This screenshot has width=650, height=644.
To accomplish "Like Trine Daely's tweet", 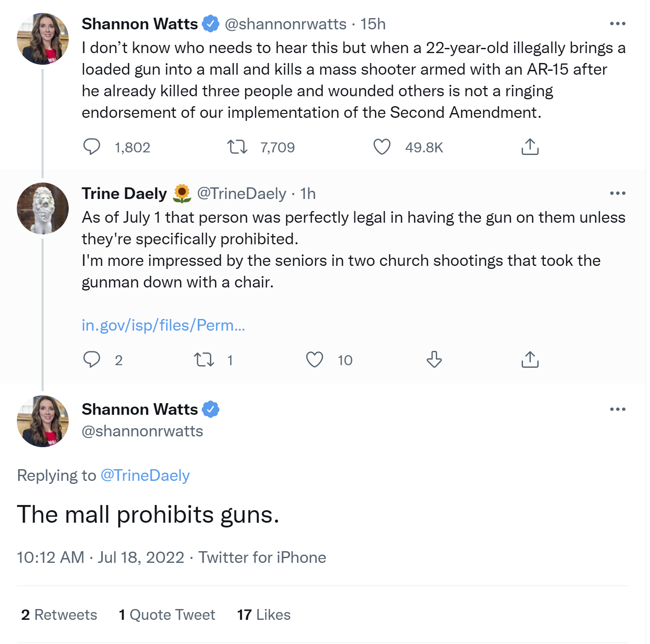I will 314,359.
